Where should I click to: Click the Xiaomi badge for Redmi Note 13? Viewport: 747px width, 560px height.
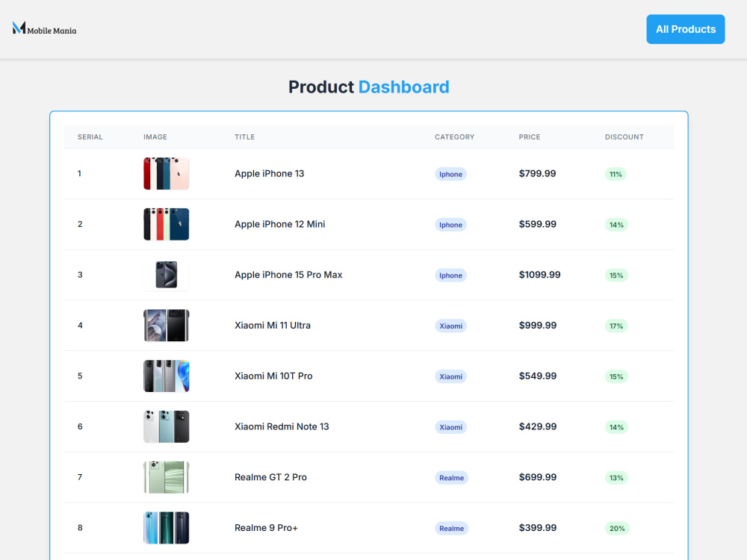(x=450, y=427)
